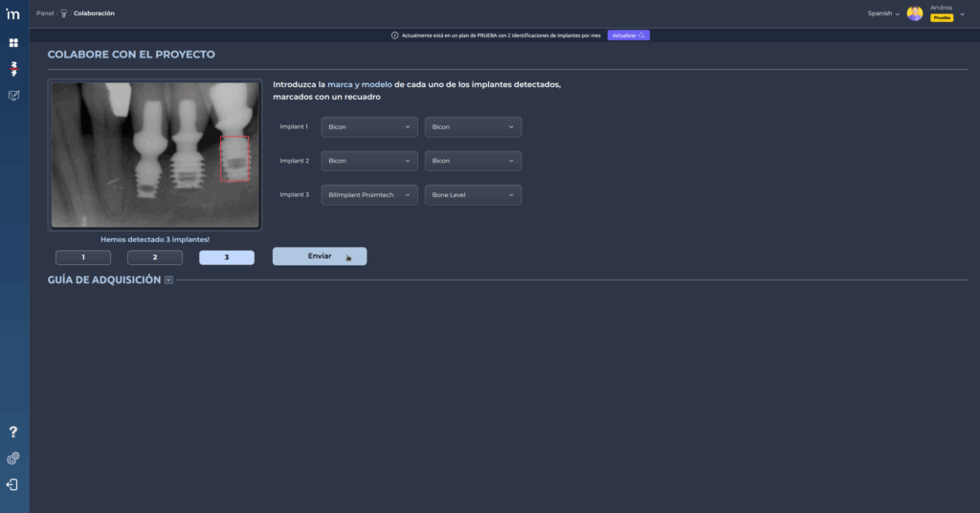Open the dashboard grid icon
The image size is (980, 513).
coord(13,43)
